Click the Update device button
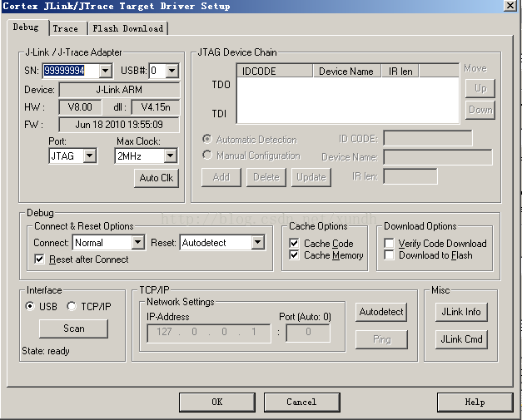 [x=311, y=177]
